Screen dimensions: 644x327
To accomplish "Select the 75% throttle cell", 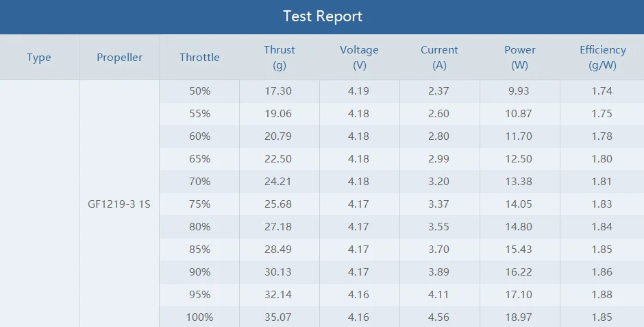I will pos(199,204).
